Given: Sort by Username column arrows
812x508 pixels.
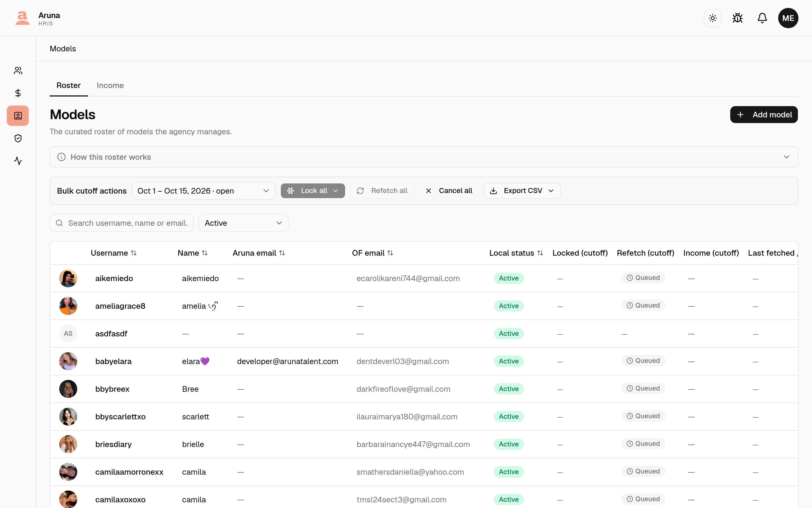Looking at the screenshot, I should (x=134, y=253).
